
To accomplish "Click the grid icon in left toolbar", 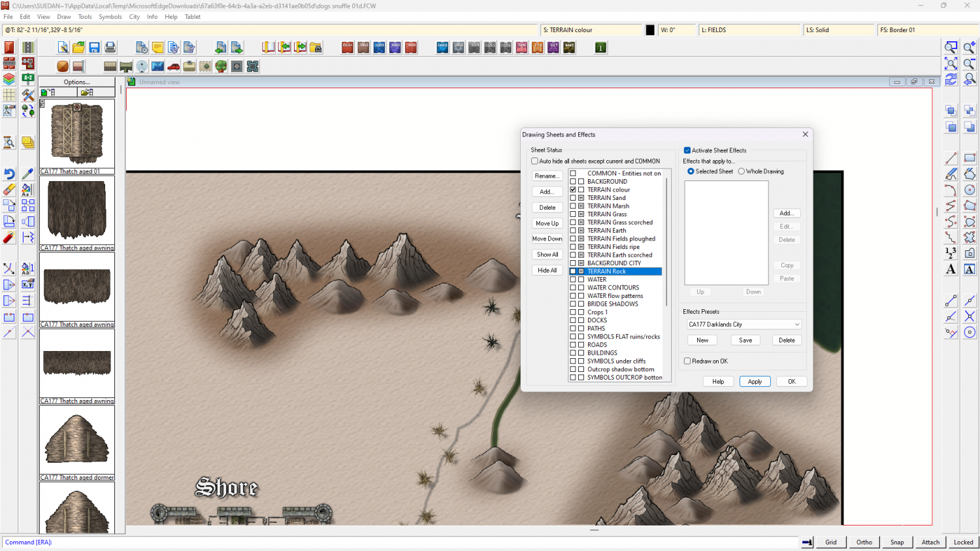I will coord(9,95).
